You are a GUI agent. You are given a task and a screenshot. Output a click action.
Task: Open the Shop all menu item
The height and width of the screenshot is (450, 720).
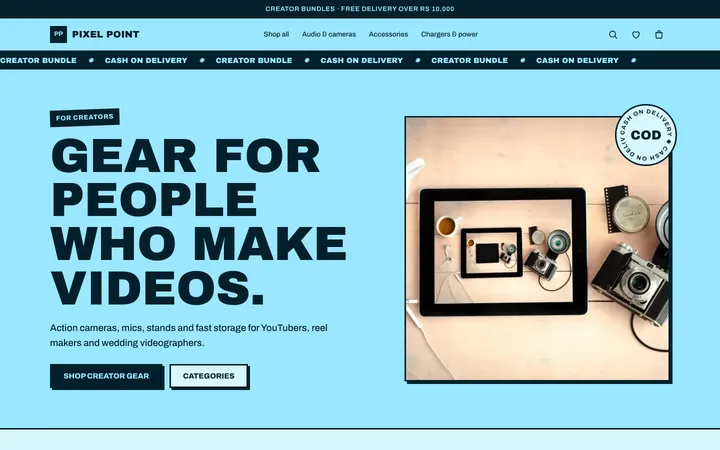(x=276, y=34)
